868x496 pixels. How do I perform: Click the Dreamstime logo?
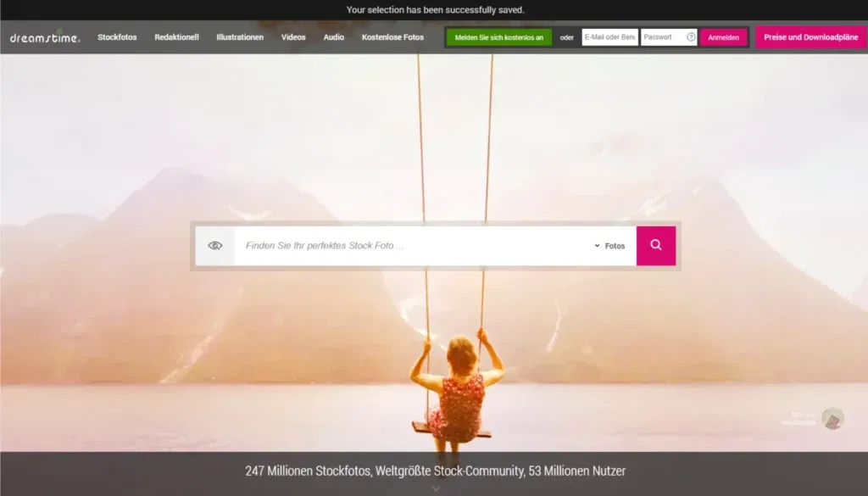45,37
